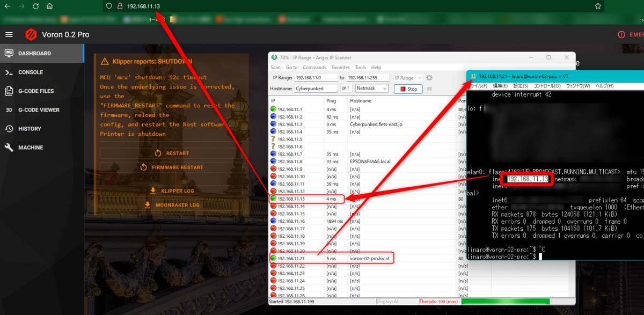Go back with the browser back arrow
The image size is (644, 315).
(x=8, y=6)
